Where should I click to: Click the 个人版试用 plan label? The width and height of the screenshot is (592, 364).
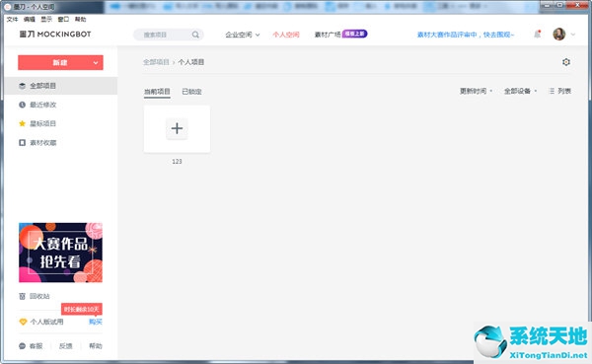tap(46, 322)
